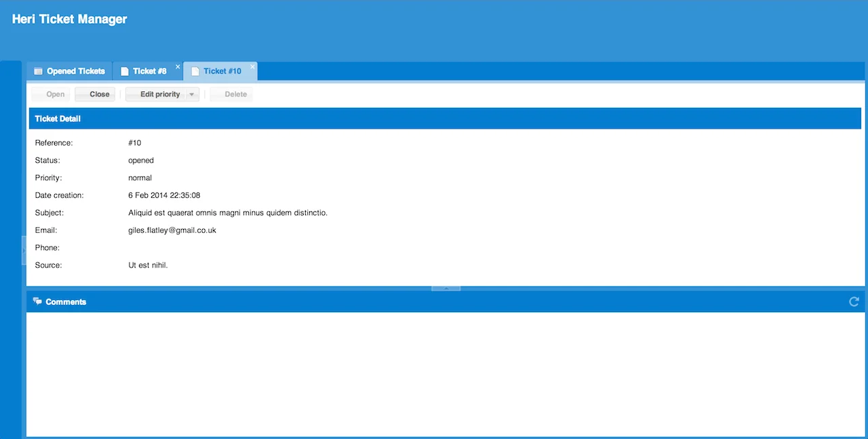Click the close X on the Ticket #8 tab
The image size is (868, 439).
point(178,67)
